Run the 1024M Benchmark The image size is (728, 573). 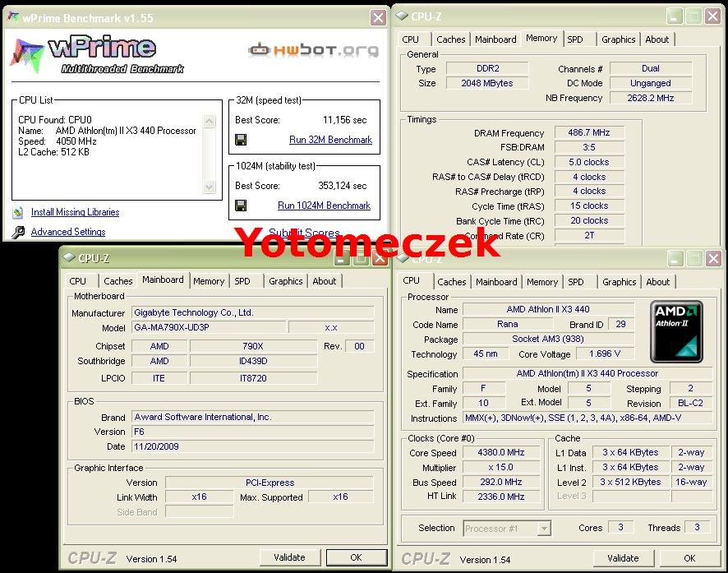tap(324, 206)
